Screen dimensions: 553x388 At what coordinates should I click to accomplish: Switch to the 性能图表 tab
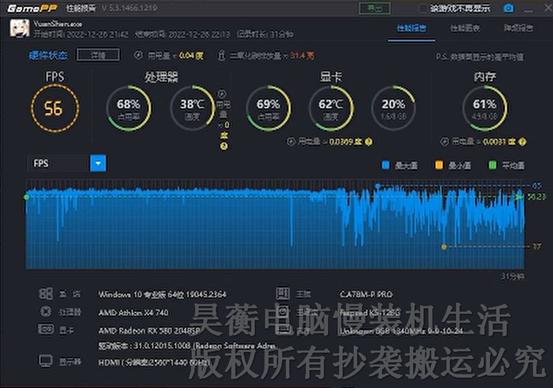click(x=465, y=28)
